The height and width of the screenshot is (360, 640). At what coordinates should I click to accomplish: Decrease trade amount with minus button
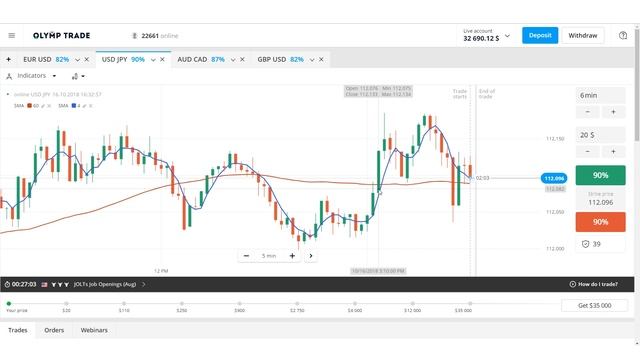point(588,151)
